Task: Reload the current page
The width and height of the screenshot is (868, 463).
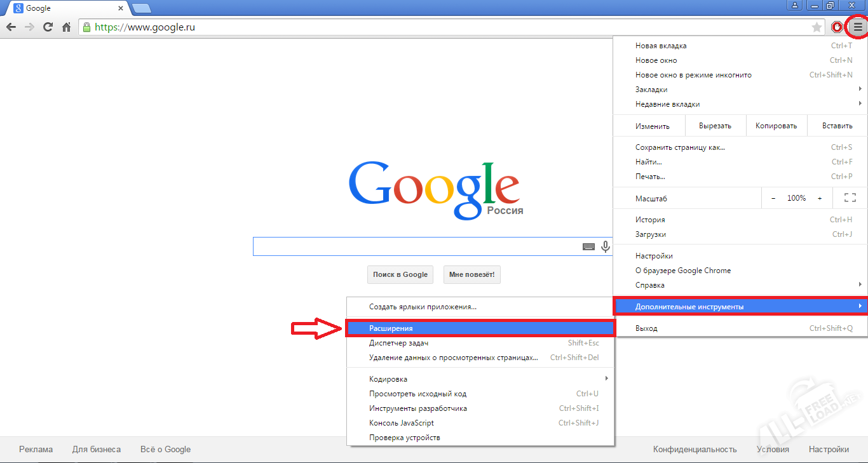Action: (x=48, y=27)
